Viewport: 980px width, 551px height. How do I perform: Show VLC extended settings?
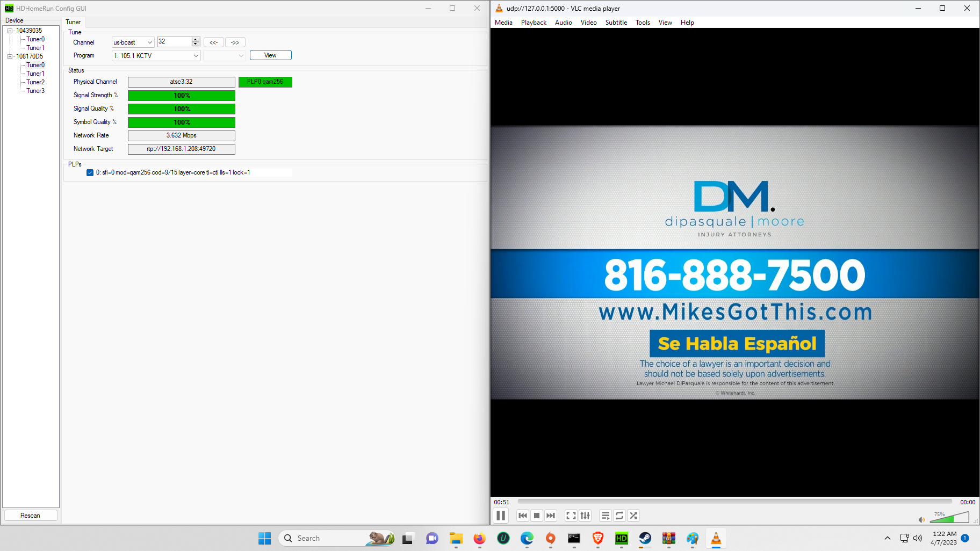[585, 516]
